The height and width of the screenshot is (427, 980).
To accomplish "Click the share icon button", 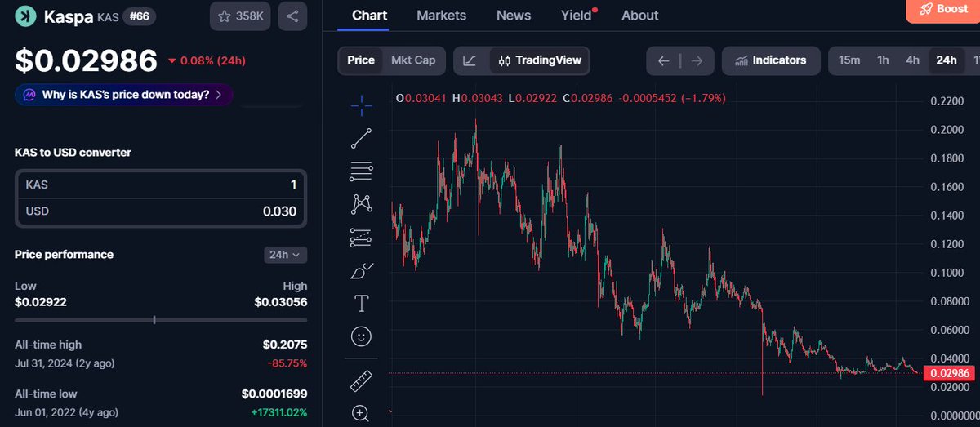I will (292, 16).
